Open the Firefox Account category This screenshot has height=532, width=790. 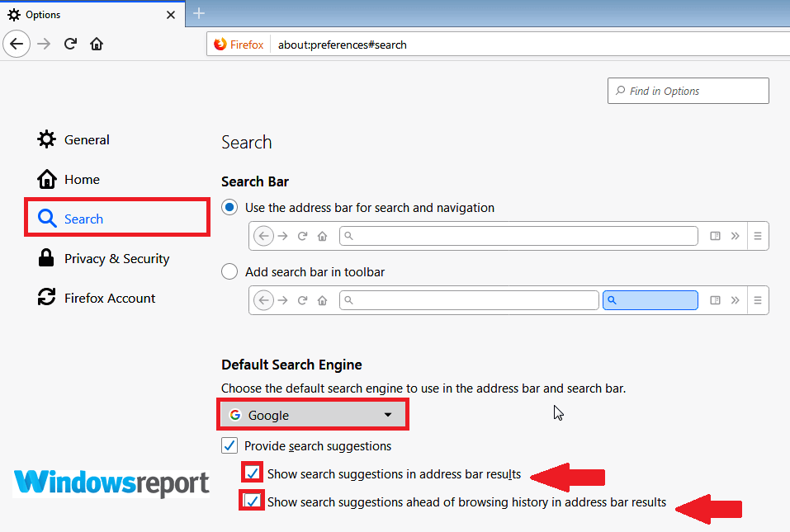[x=97, y=298]
